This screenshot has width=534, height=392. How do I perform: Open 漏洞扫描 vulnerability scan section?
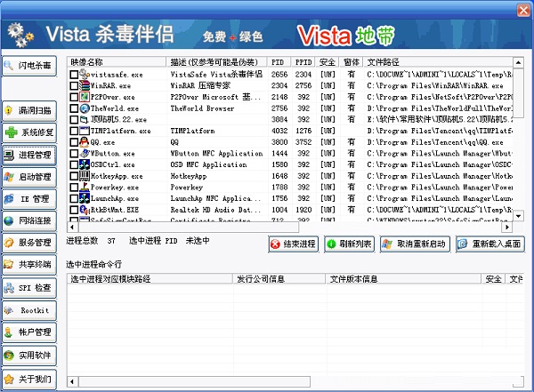29,110
